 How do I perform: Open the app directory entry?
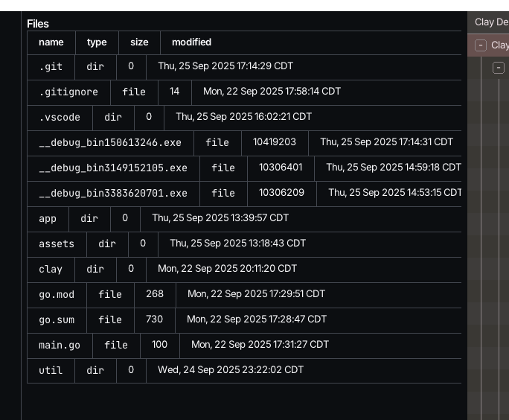click(48, 218)
